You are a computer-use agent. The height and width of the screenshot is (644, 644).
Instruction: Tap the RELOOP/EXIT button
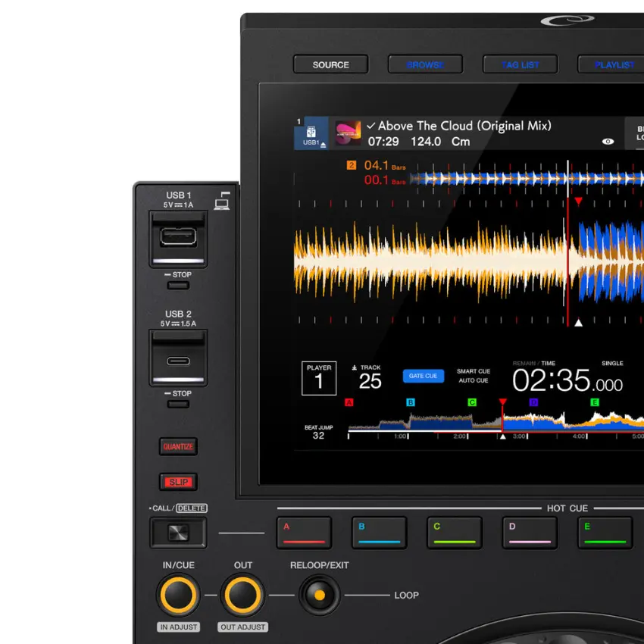coord(320,595)
